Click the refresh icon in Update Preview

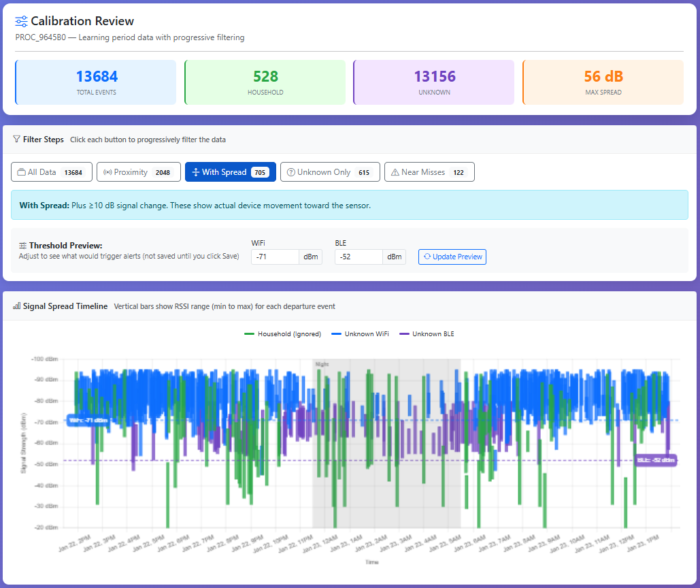point(427,257)
